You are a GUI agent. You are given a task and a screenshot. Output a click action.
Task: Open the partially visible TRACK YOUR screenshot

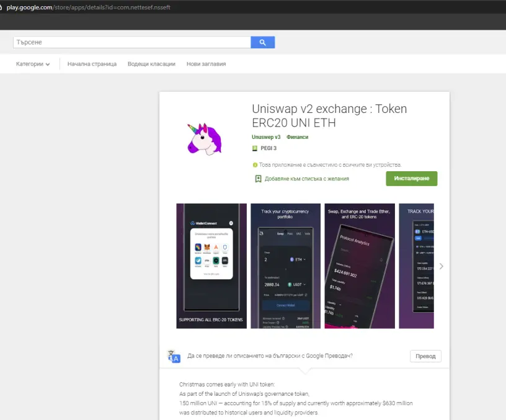pyautogui.click(x=416, y=266)
